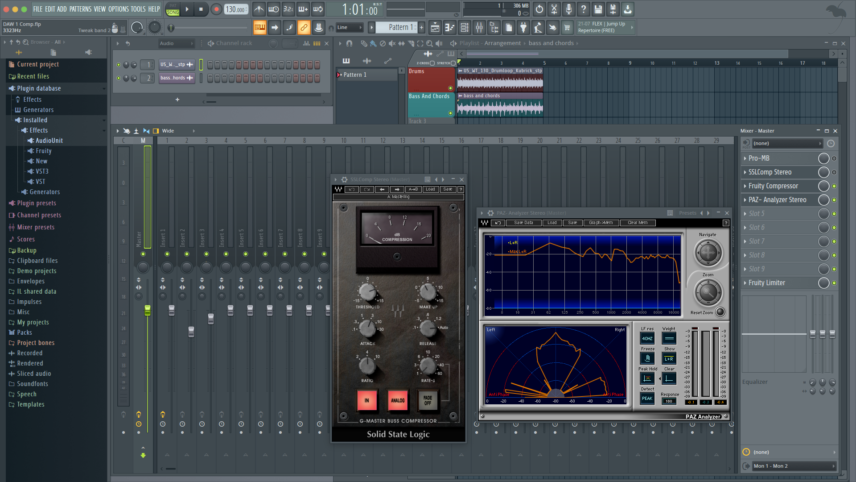Open SSLComp plugin gear settings icon
The height and width of the screenshot is (482, 856).
(x=344, y=180)
